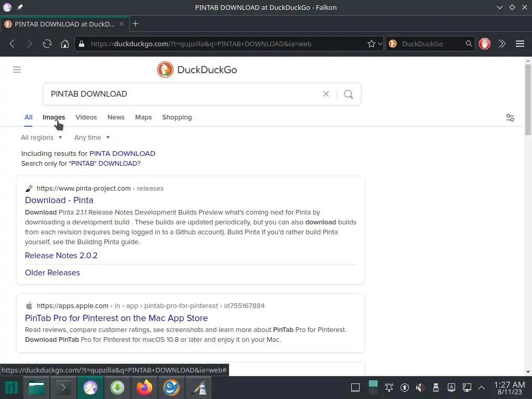Go back with the browser back arrow
Image resolution: width=532 pixels, height=399 pixels.
pos(12,44)
